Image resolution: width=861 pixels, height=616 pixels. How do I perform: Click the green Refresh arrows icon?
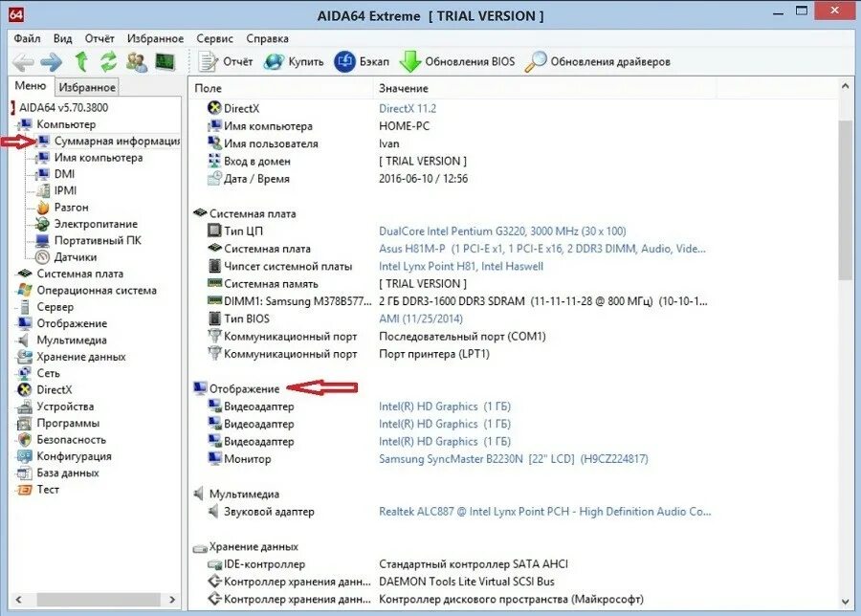pos(108,61)
